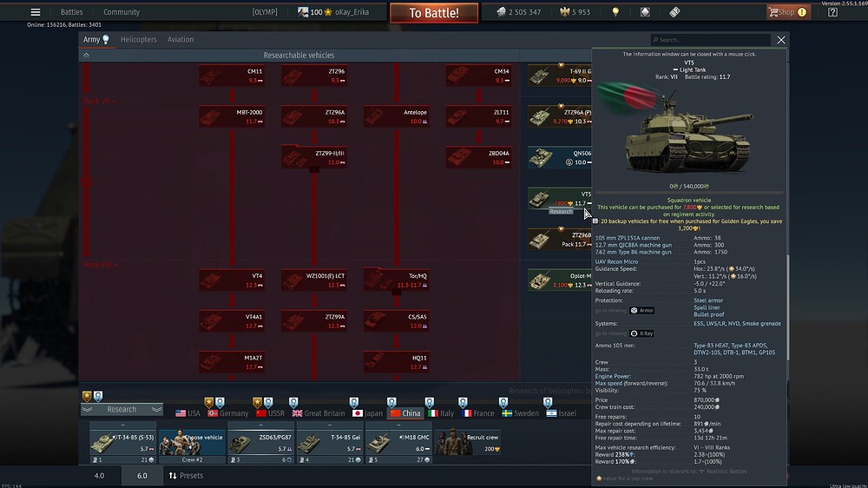
Task: Select the Antelope vehicle card
Action: coord(397,117)
